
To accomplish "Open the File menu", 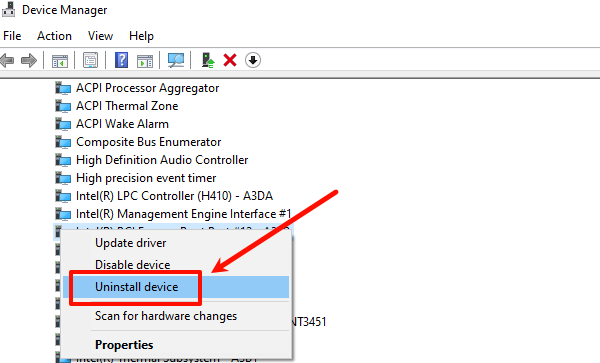I will tap(12, 36).
